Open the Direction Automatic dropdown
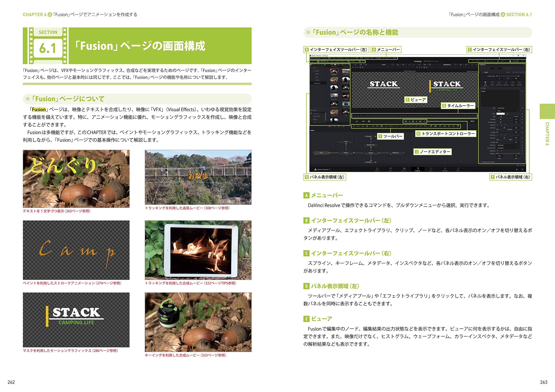 pos(508,145)
